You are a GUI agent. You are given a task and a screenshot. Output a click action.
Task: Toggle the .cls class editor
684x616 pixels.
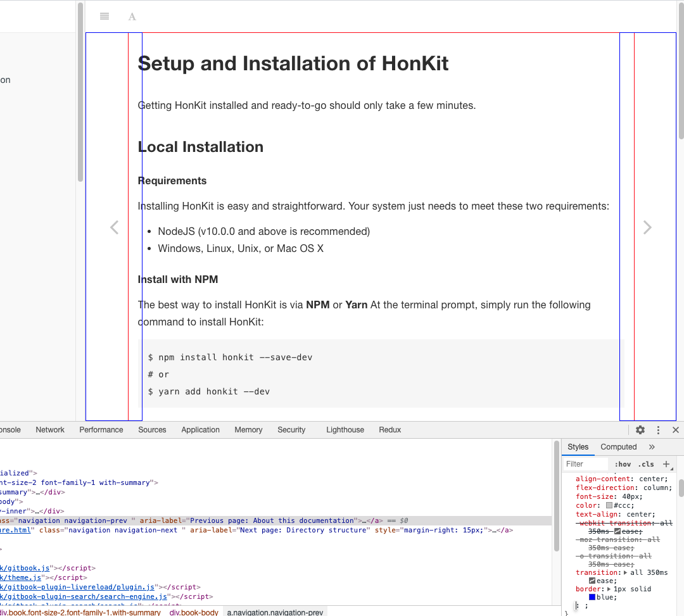click(647, 464)
